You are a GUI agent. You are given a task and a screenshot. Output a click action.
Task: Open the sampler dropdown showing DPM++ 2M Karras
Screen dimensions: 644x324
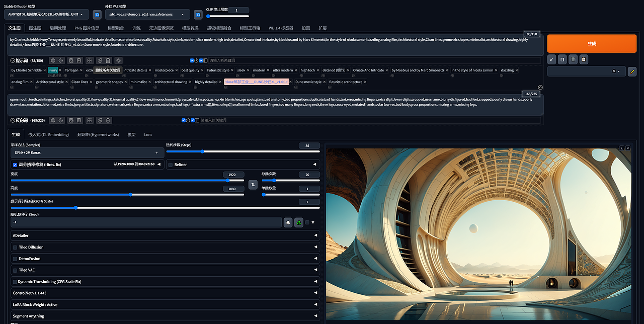pyautogui.click(x=87, y=152)
